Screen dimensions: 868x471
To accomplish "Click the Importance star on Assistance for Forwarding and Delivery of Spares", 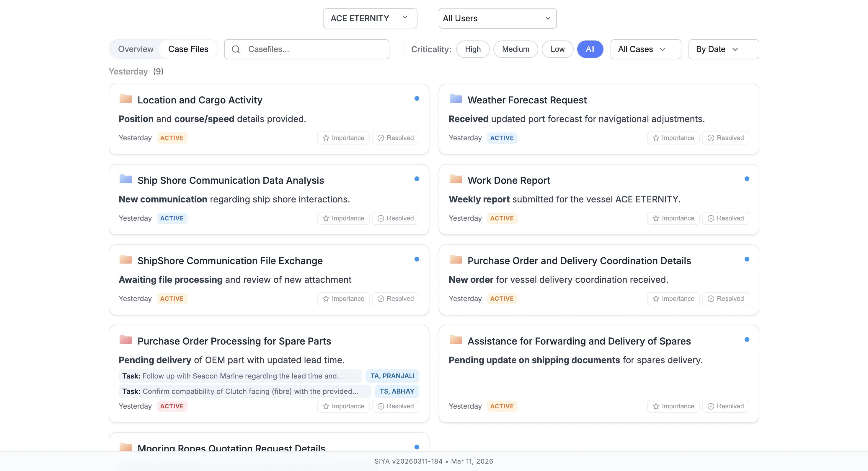I will click(656, 406).
